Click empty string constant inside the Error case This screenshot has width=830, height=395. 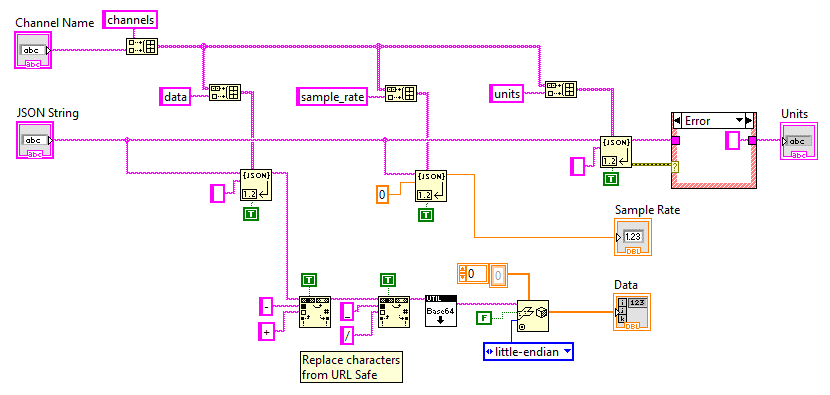pyautogui.click(x=732, y=140)
